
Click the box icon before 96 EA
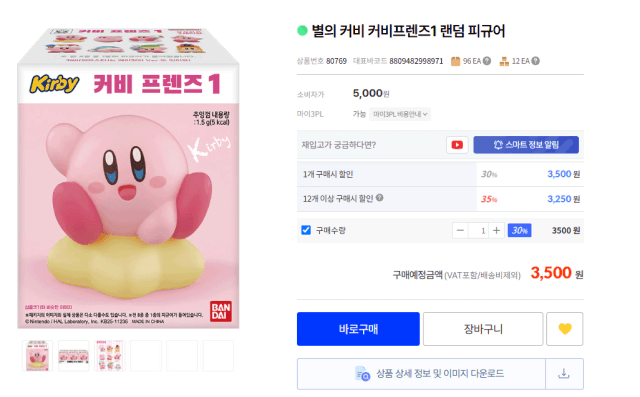click(455, 61)
